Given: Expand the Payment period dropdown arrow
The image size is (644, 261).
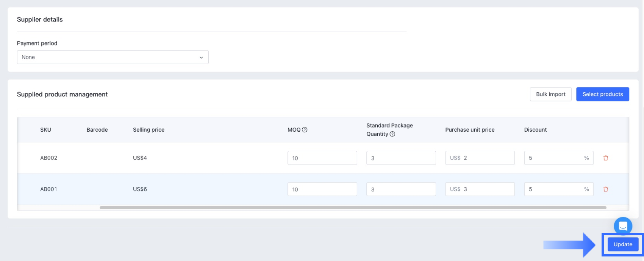Looking at the screenshot, I should coord(201,57).
